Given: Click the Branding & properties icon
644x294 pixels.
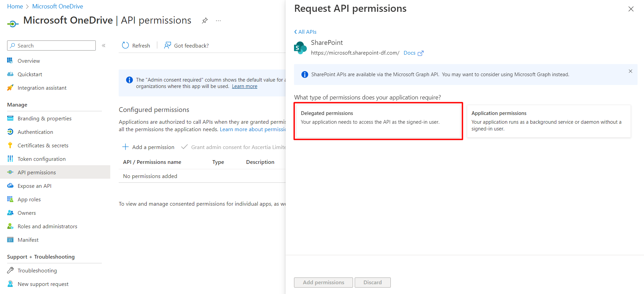Looking at the screenshot, I should tap(10, 118).
